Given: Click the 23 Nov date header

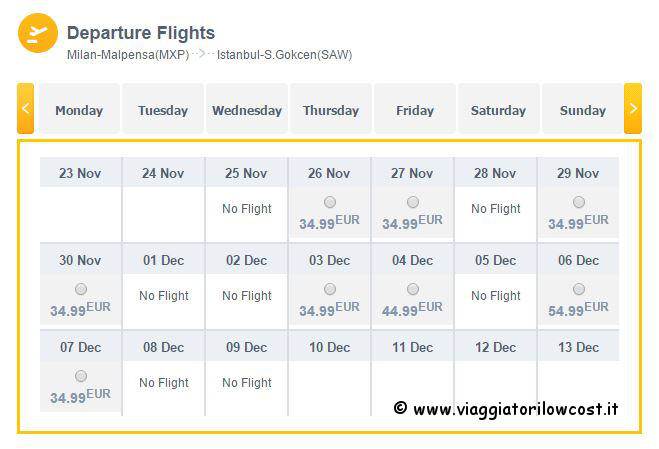Looking at the screenshot, I should (x=80, y=173).
